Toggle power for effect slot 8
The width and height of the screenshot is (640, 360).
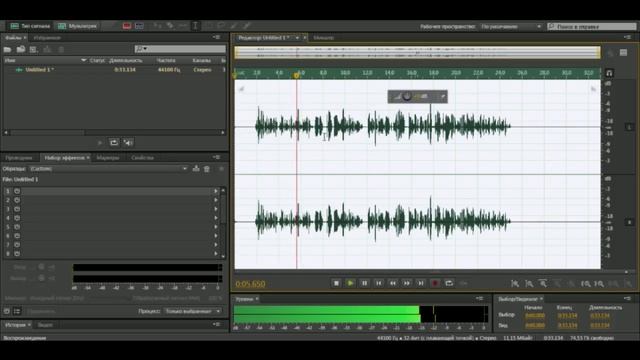(17, 254)
